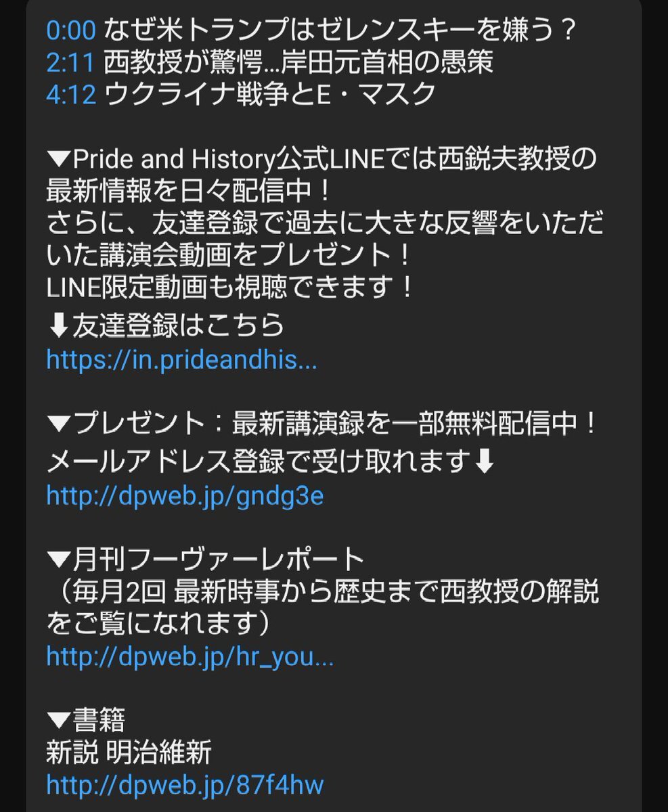Viewport: 668px width, 812px height.
Task: Click the triangle marker before 月刊フーヴァーレポート
Action: (59, 560)
